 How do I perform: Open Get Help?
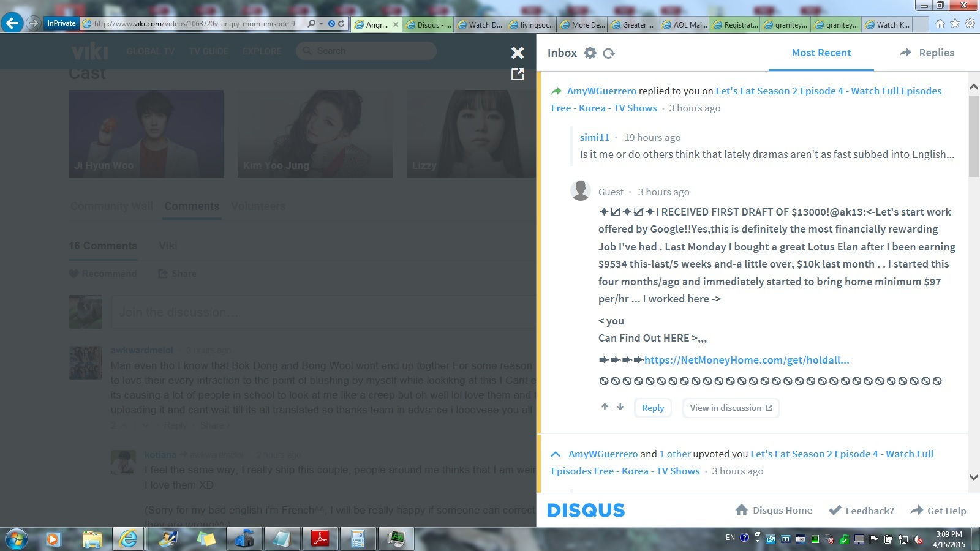pos(938,511)
